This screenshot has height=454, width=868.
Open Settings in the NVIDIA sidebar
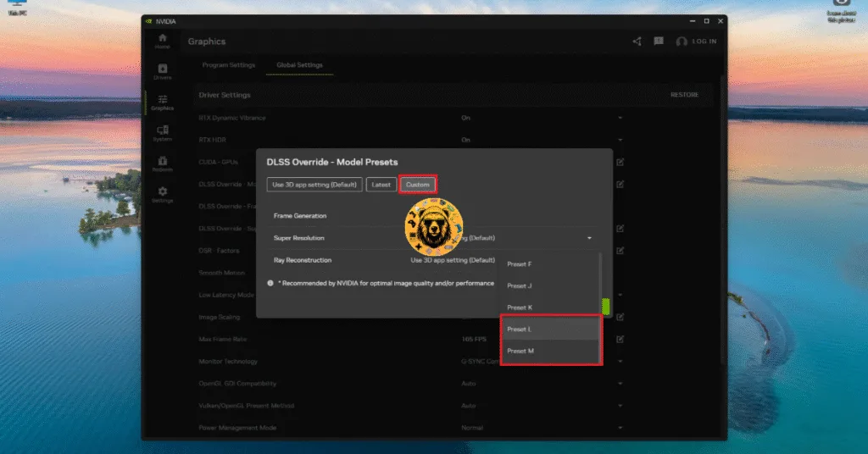[162, 195]
